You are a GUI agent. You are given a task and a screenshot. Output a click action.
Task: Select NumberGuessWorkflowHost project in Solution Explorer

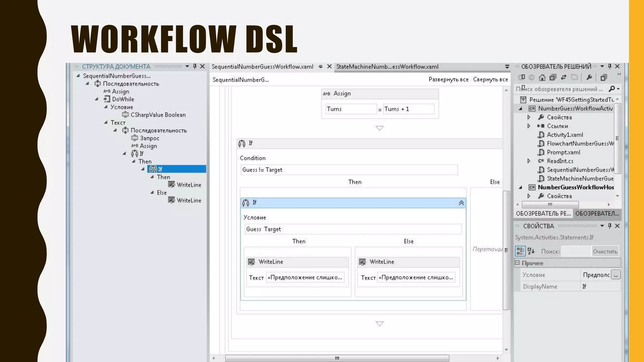pyautogui.click(x=575, y=187)
